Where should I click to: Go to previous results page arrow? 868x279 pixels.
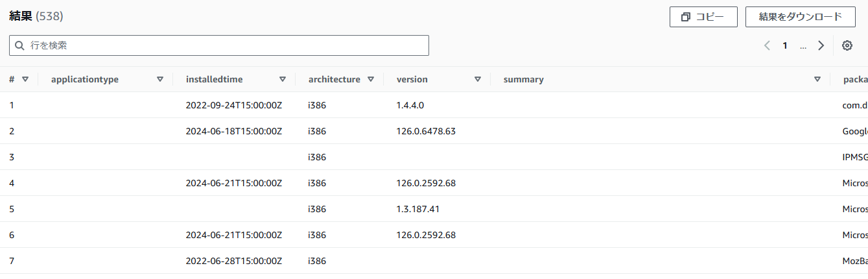tap(768, 45)
